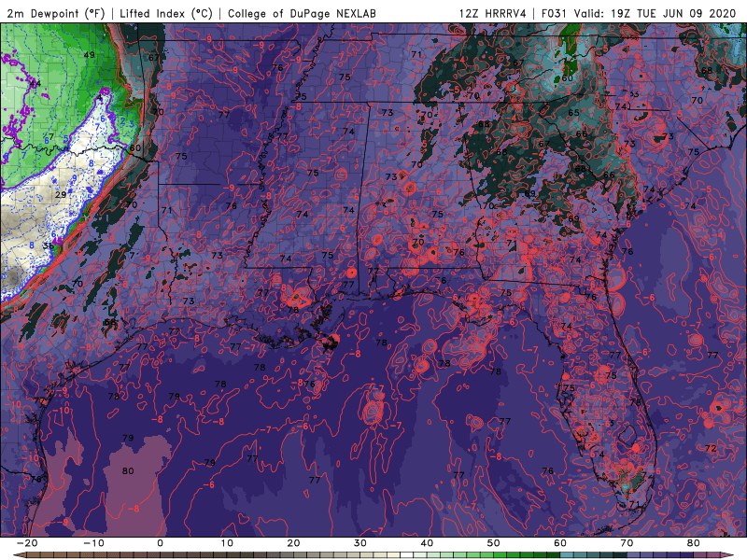This screenshot has height=560, width=747.
Task: Click the 30 label on the color scale
Action: pos(360,543)
